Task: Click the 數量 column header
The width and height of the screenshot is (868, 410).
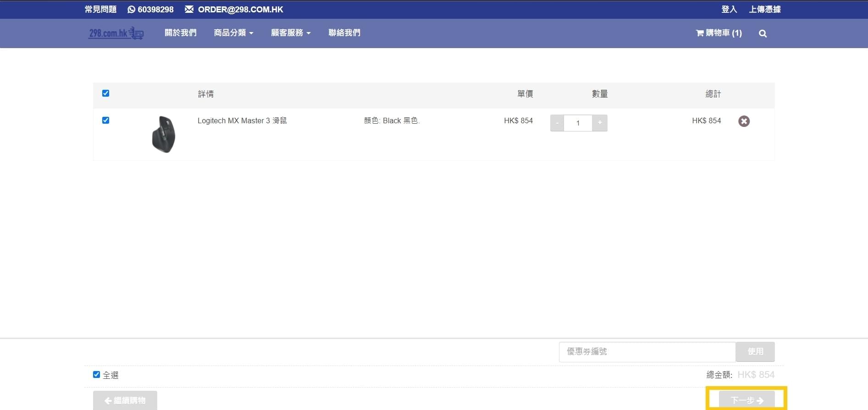Action: (x=600, y=94)
